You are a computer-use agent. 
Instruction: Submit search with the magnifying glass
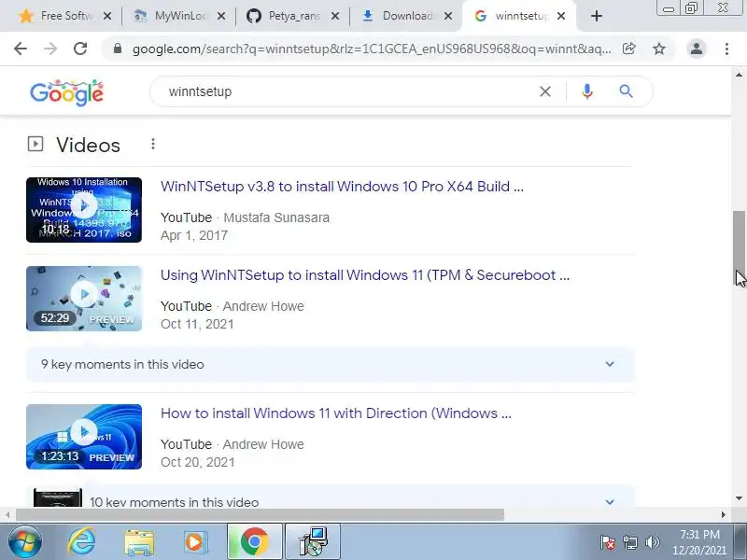(626, 91)
